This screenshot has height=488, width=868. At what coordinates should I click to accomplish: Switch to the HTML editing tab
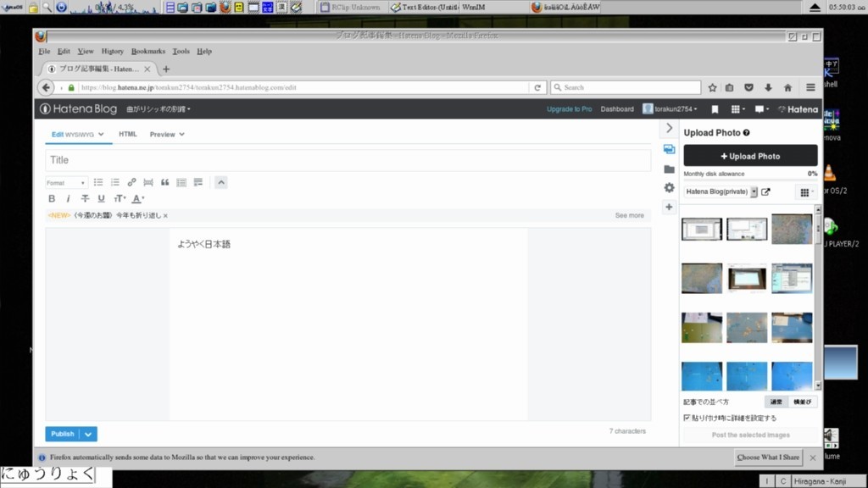(x=128, y=135)
